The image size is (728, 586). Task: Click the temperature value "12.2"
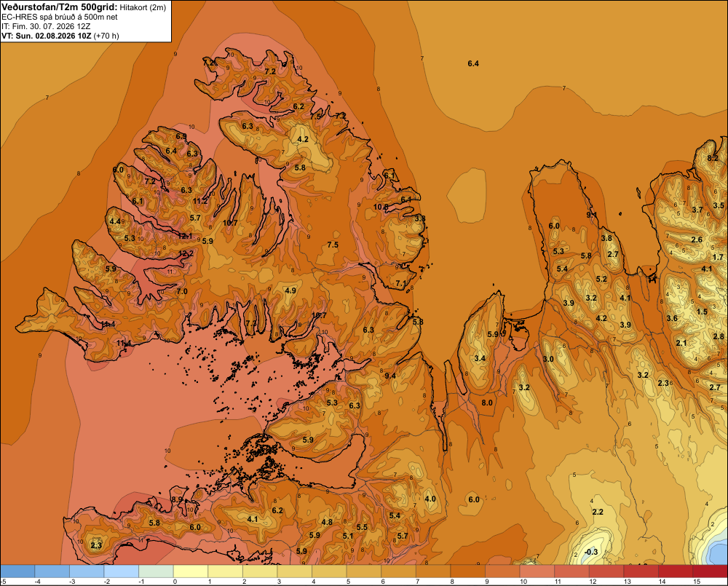tap(186, 253)
